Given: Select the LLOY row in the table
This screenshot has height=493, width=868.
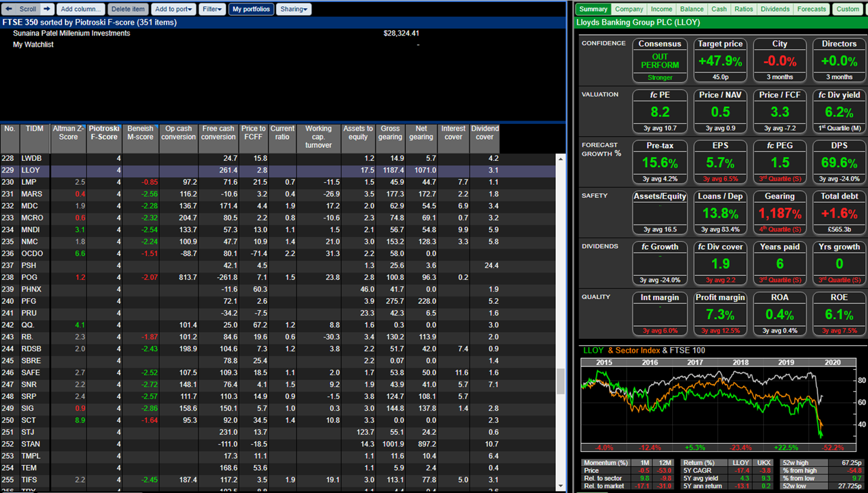Looking at the screenshot, I should [278, 170].
